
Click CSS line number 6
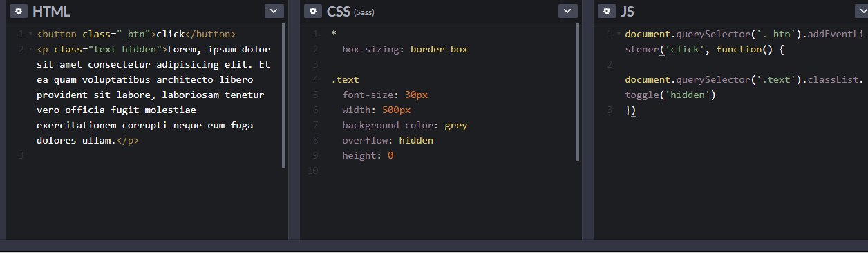click(x=315, y=110)
